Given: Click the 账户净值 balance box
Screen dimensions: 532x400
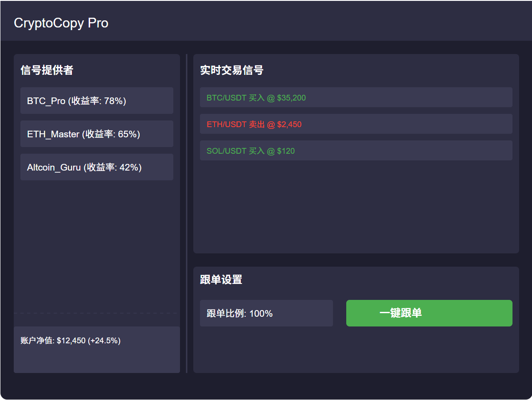Looking at the screenshot, I should click(97, 350).
